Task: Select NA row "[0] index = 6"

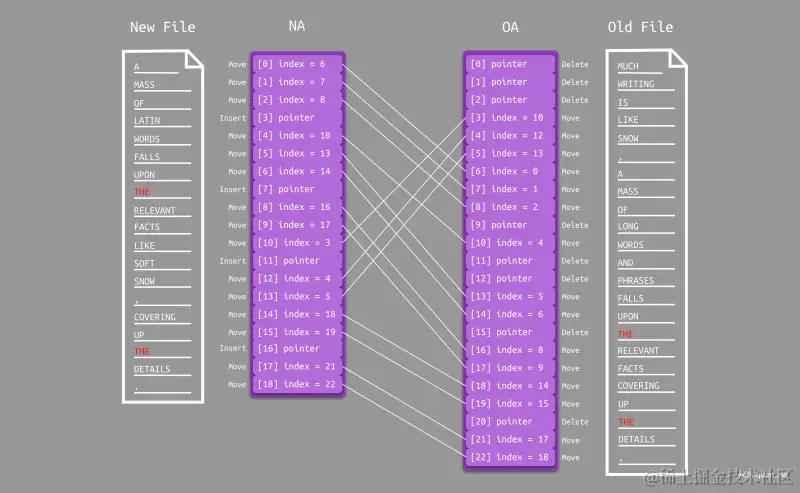Action: (x=297, y=64)
